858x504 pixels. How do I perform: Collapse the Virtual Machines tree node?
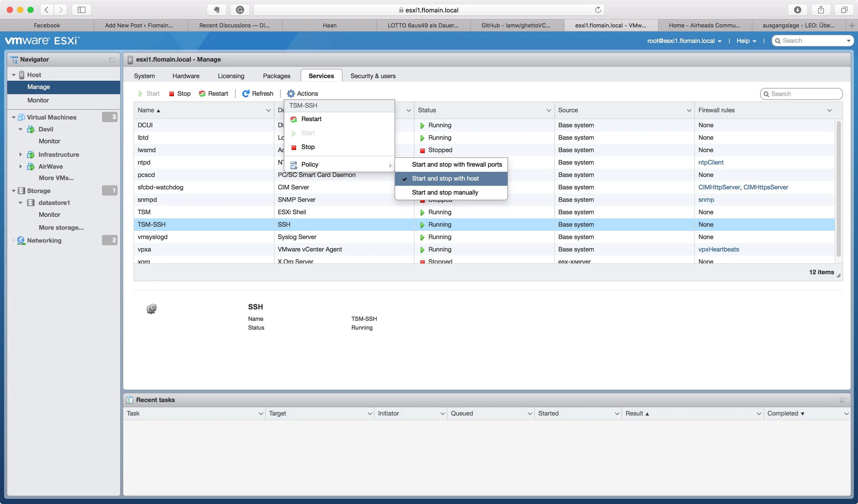(x=14, y=117)
